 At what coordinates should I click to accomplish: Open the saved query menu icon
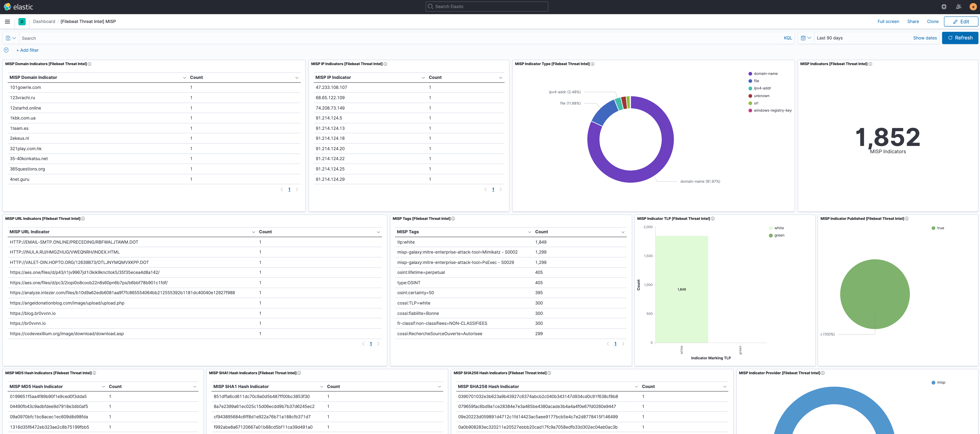pos(11,38)
